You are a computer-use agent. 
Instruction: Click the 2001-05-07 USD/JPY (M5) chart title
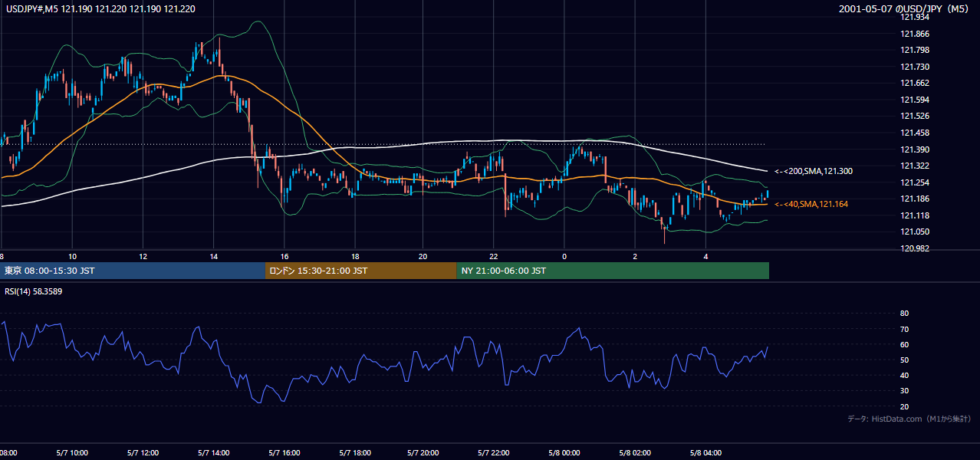point(905,9)
